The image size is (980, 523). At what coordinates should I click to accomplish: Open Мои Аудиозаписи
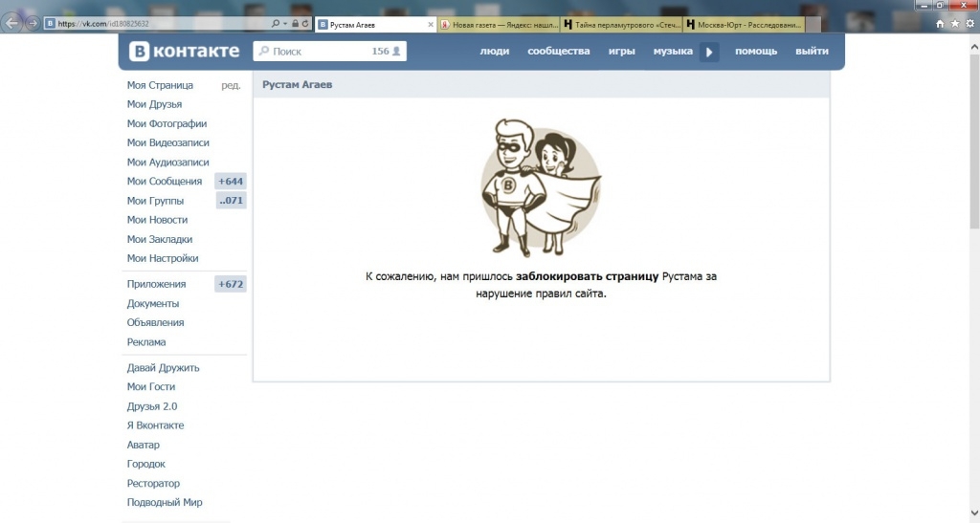(168, 163)
